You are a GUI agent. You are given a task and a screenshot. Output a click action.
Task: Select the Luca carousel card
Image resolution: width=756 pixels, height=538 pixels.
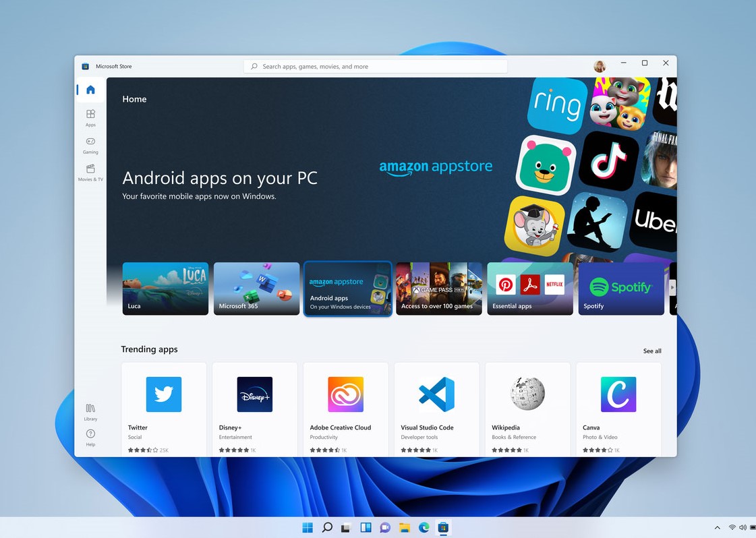point(165,289)
